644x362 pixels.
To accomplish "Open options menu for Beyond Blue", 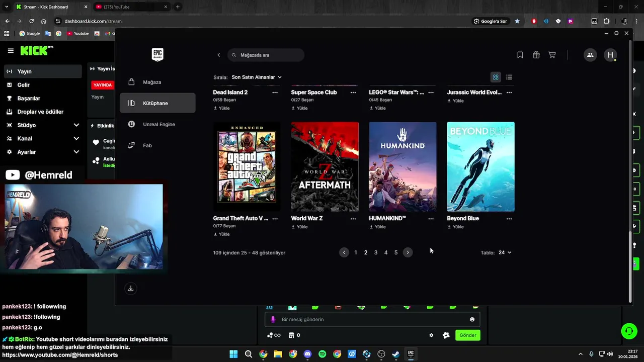I will pyautogui.click(x=509, y=219).
